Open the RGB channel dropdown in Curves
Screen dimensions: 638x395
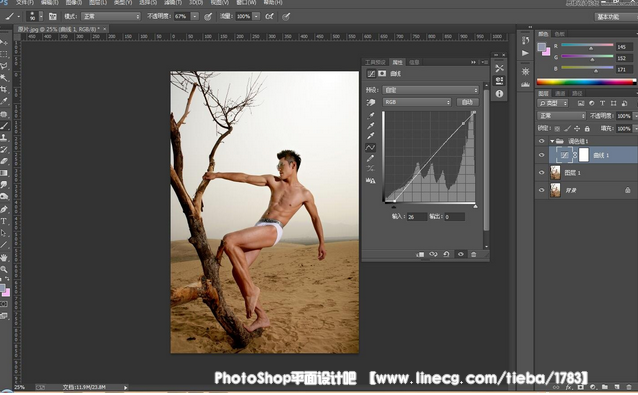tap(417, 102)
